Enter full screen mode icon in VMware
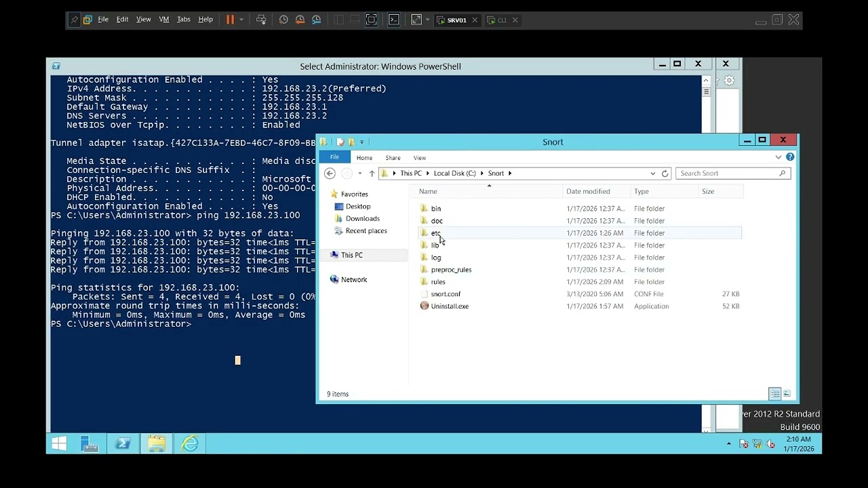 (x=371, y=20)
